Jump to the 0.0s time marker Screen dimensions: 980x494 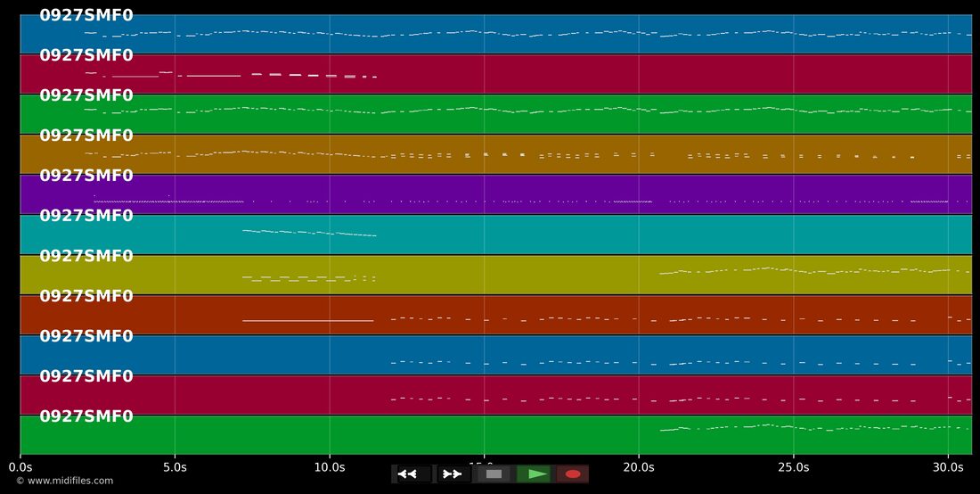coord(20,466)
